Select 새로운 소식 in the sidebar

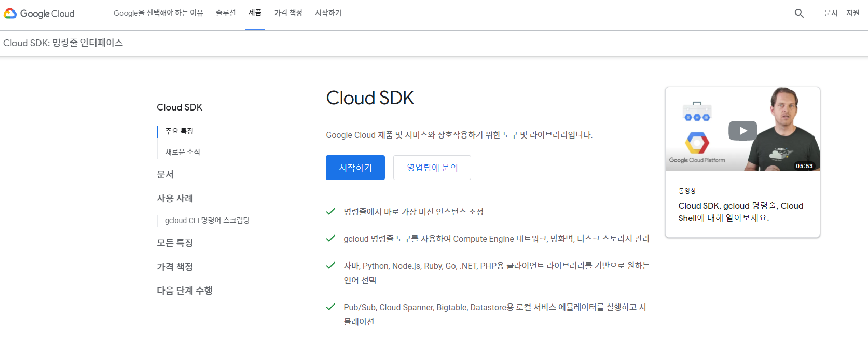point(183,152)
